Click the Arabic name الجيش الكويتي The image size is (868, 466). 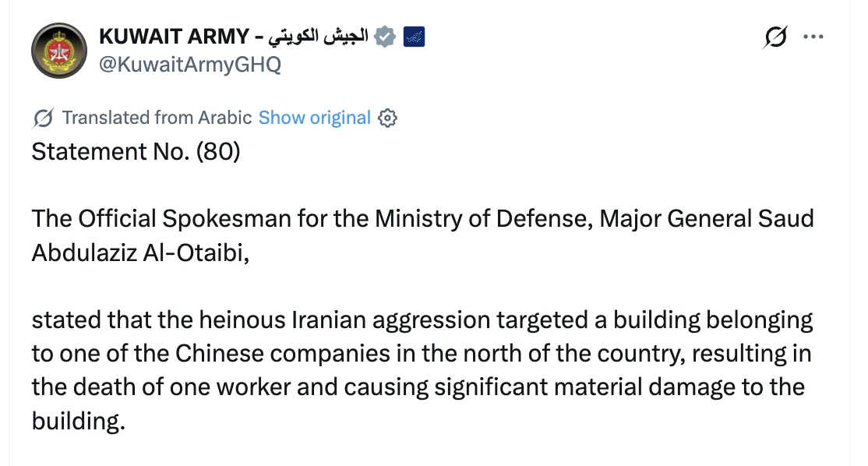pyautogui.click(x=319, y=37)
